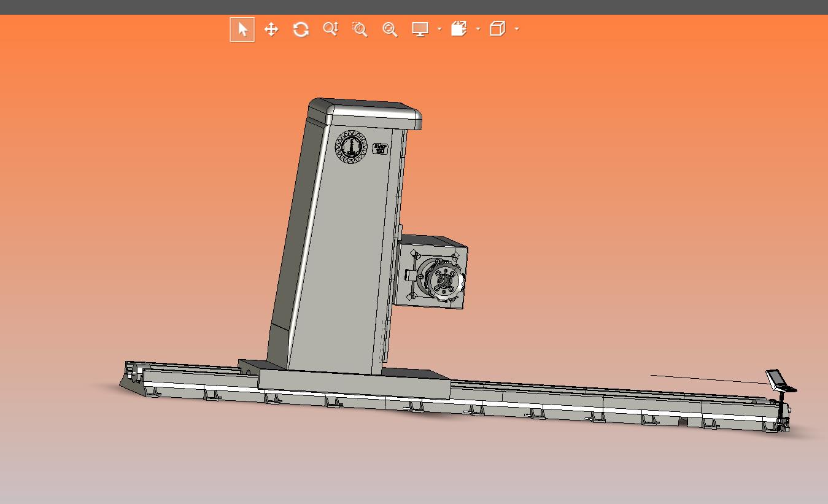
Task: Select the Rotate view tool
Action: click(x=301, y=29)
